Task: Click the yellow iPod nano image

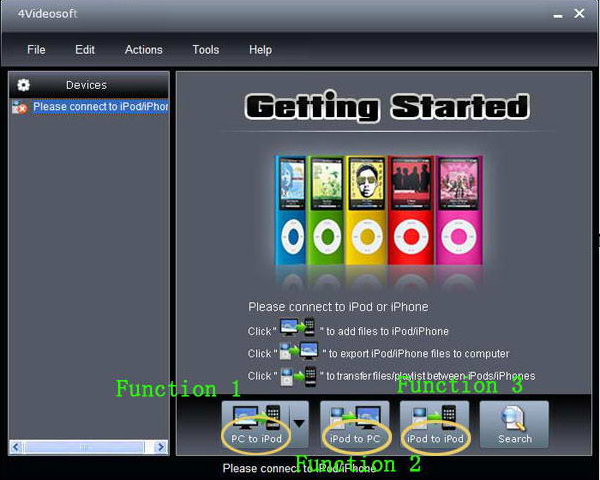Action: (367, 210)
